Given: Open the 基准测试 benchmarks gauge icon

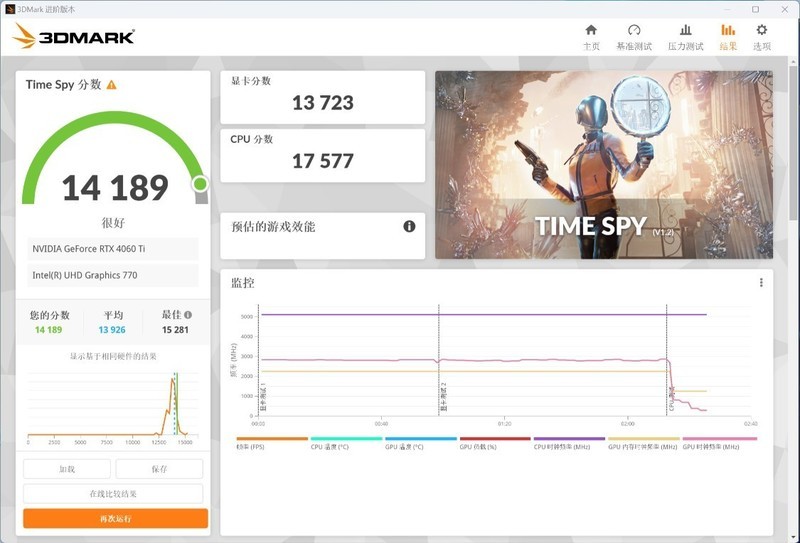Looking at the screenshot, I should [634, 30].
